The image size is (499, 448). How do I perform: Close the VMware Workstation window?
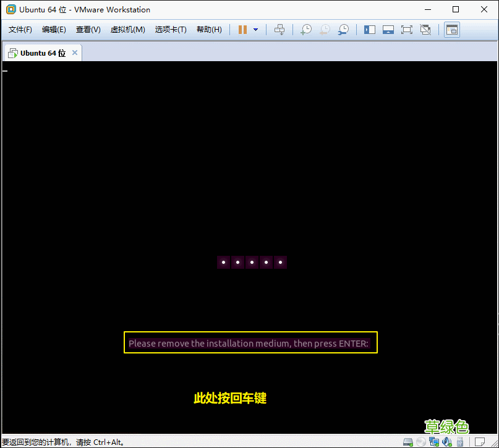(484, 9)
